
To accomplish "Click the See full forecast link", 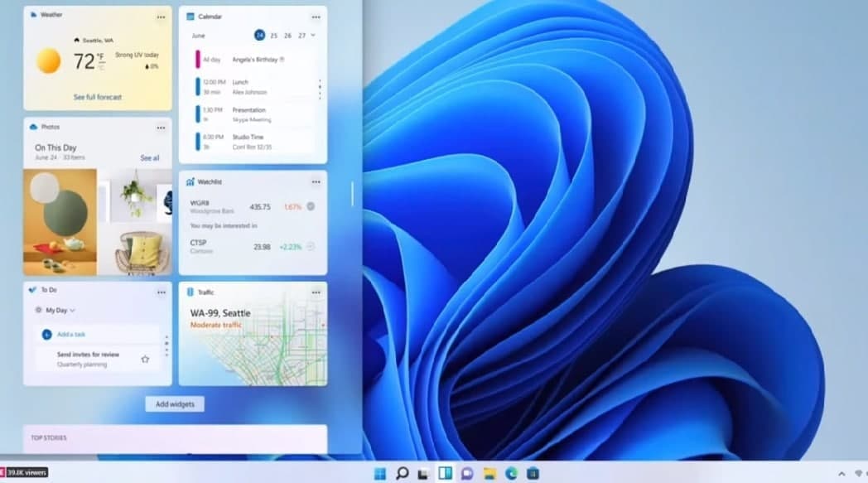I will 98,97.
